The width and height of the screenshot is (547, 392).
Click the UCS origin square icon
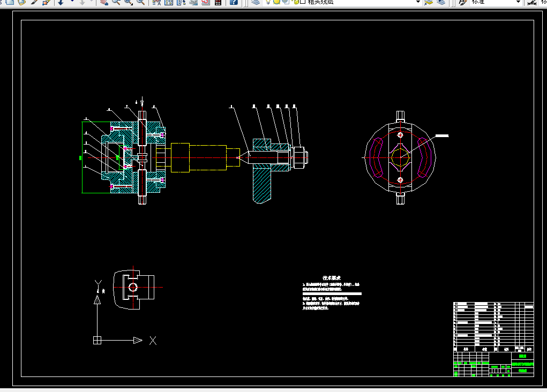[98, 341]
